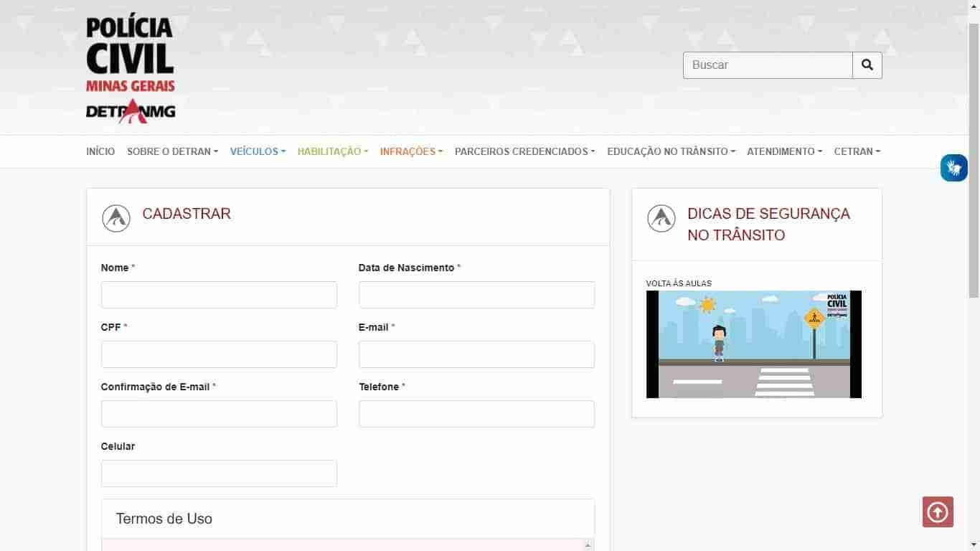The image size is (980, 551).
Task: Expand the SOBRE O DETRAN menu
Action: [x=172, y=151]
